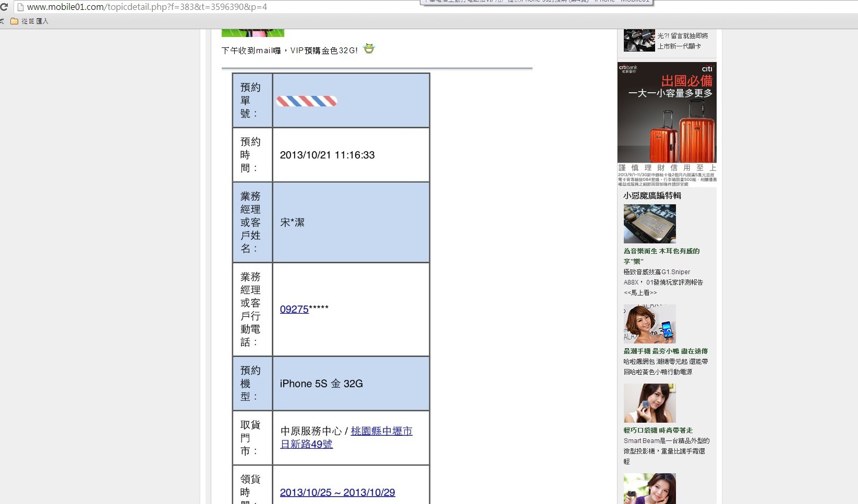Click the 取貨門市 table label
The width and height of the screenshot is (858, 504).
(x=250, y=438)
